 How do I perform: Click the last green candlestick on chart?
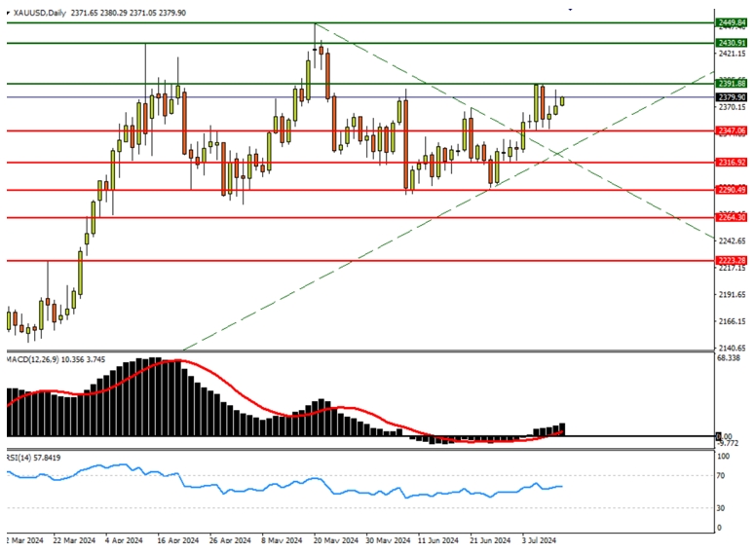(562, 100)
